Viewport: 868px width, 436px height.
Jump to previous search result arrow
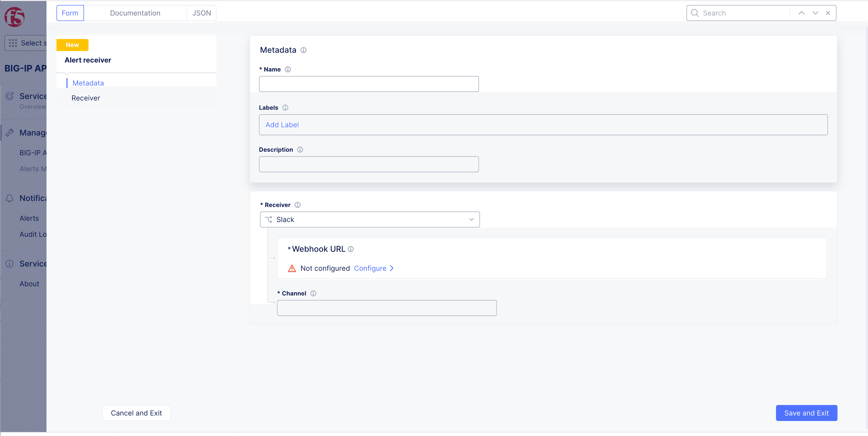pos(801,13)
